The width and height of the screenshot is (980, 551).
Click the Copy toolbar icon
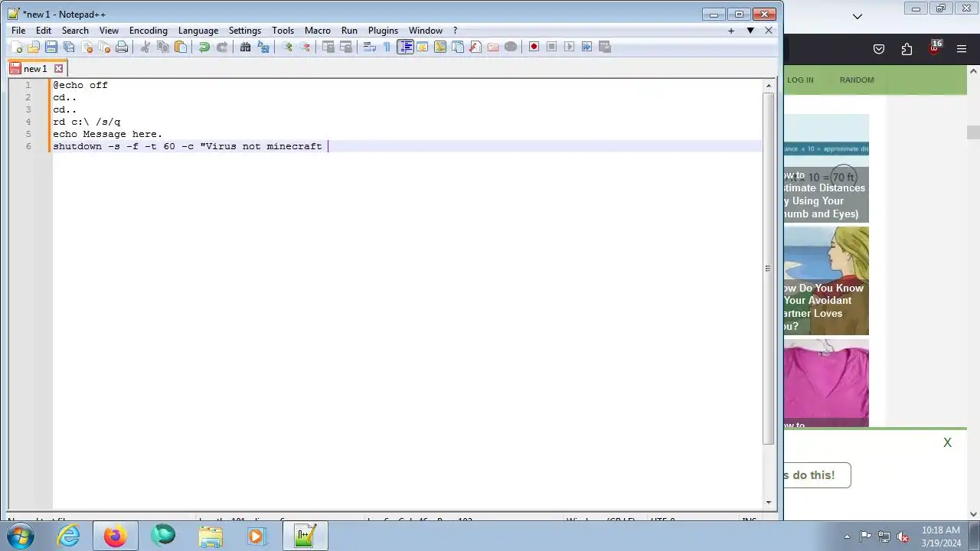pyautogui.click(x=162, y=47)
